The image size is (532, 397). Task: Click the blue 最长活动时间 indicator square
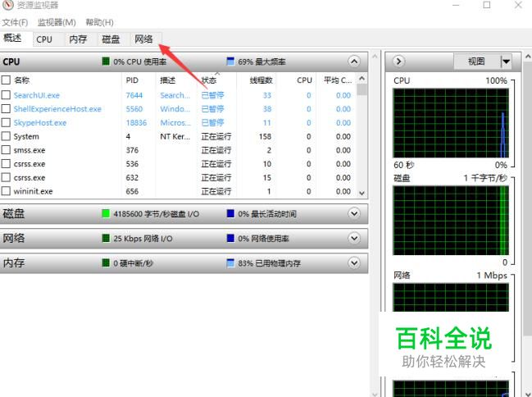click(x=230, y=213)
